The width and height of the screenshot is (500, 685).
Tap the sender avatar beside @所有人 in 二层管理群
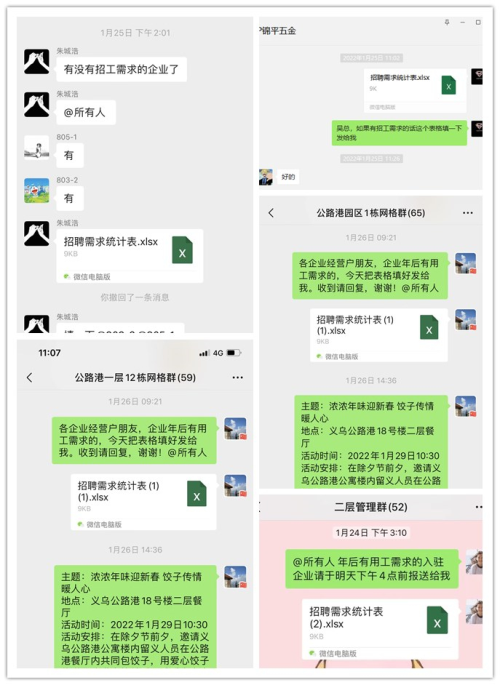474,562
